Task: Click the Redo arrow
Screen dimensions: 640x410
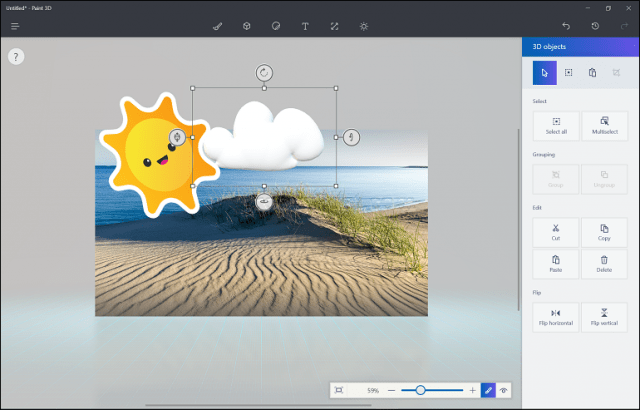Action: tap(624, 26)
